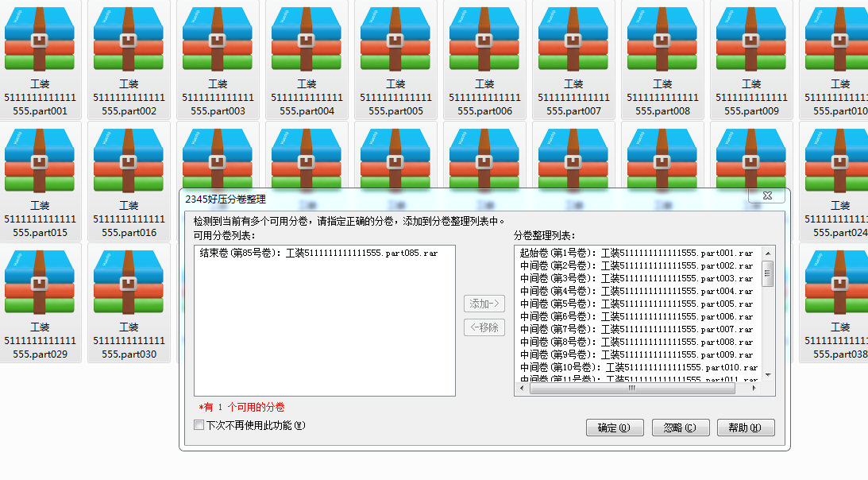Select 起始卷 part001.rar row in list
The width and height of the screenshot is (868, 480).
637,254
